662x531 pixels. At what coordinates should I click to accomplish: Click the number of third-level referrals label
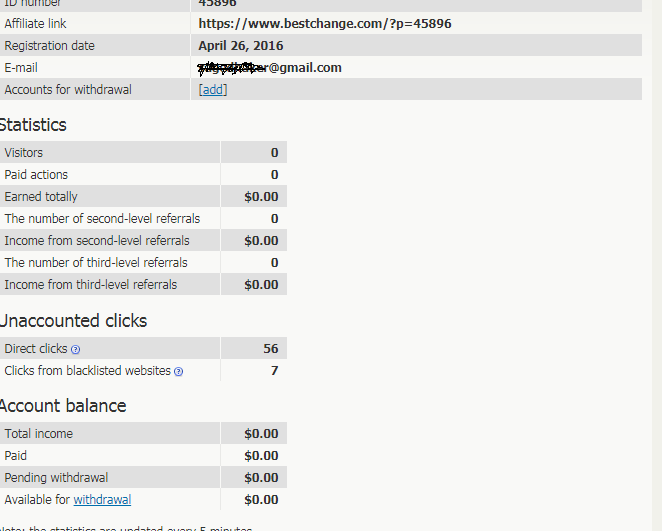tap(96, 263)
